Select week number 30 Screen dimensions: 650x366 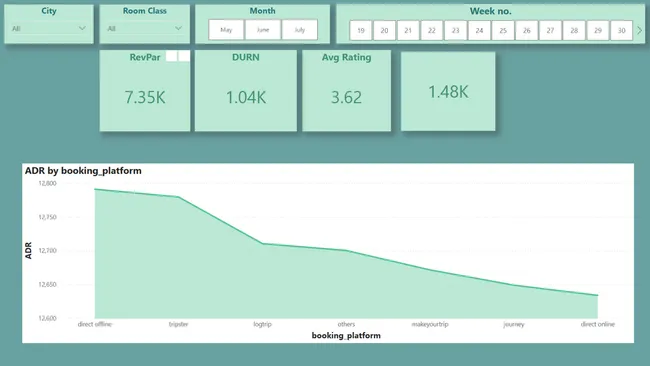pos(621,30)
